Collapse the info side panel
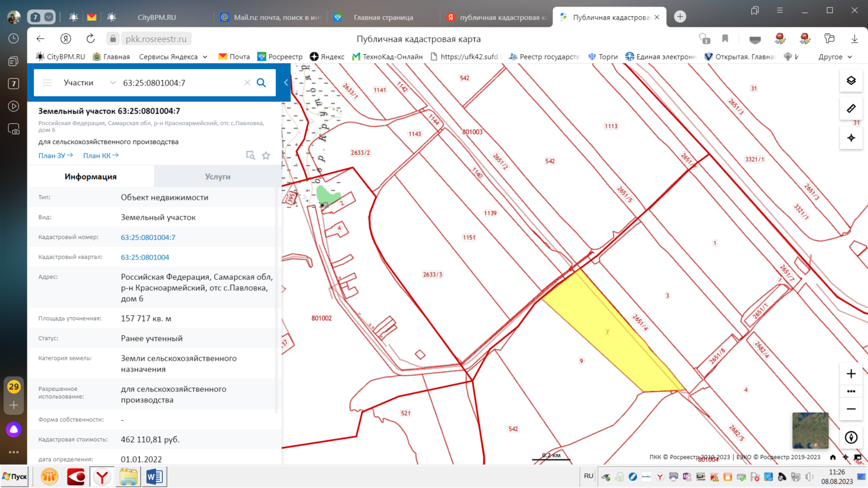 (286, 83)
